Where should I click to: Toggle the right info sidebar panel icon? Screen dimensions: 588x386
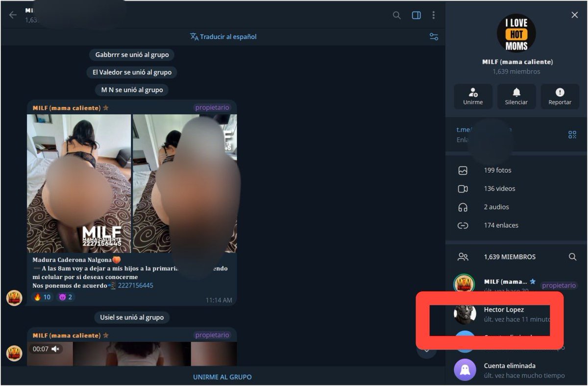coord(416,15)
